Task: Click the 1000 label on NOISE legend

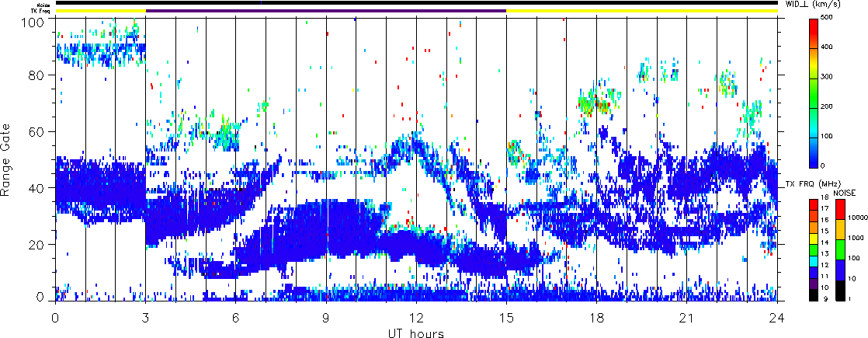Action: [x=856, y=239]
